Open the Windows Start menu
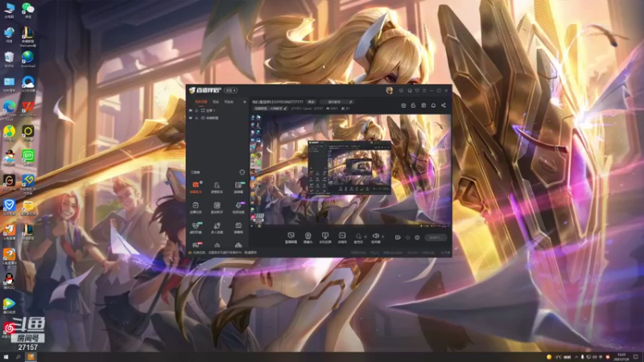Screen dimensions: 644x362 click(6, 357)
